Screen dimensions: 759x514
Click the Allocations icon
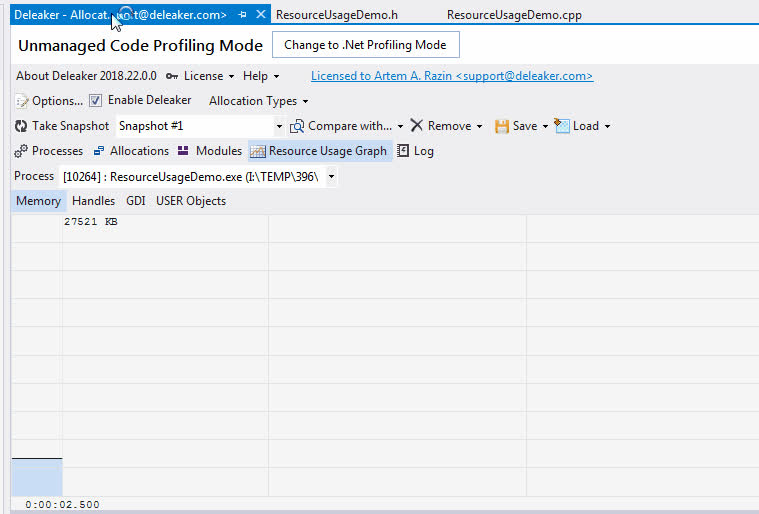coord(99,151)
